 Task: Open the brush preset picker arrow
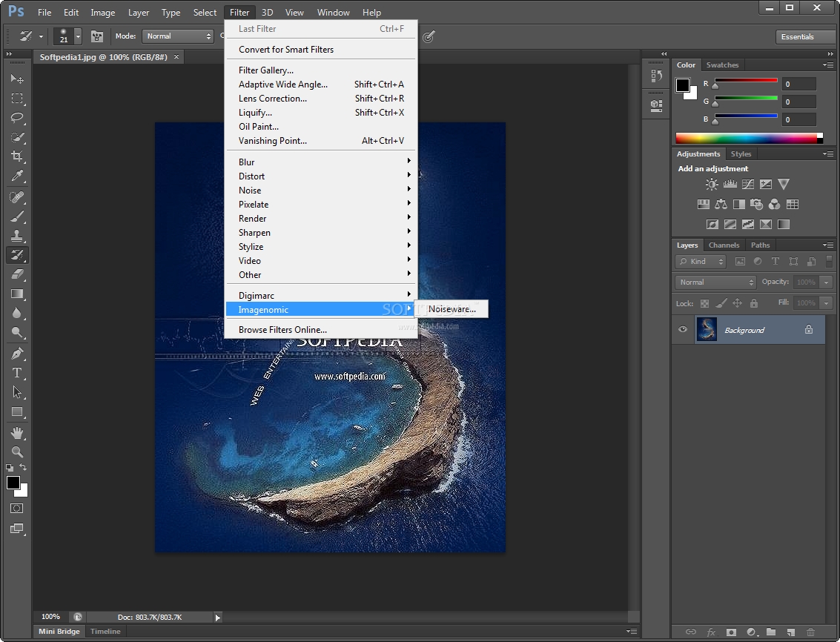click(x=78, y=36)
